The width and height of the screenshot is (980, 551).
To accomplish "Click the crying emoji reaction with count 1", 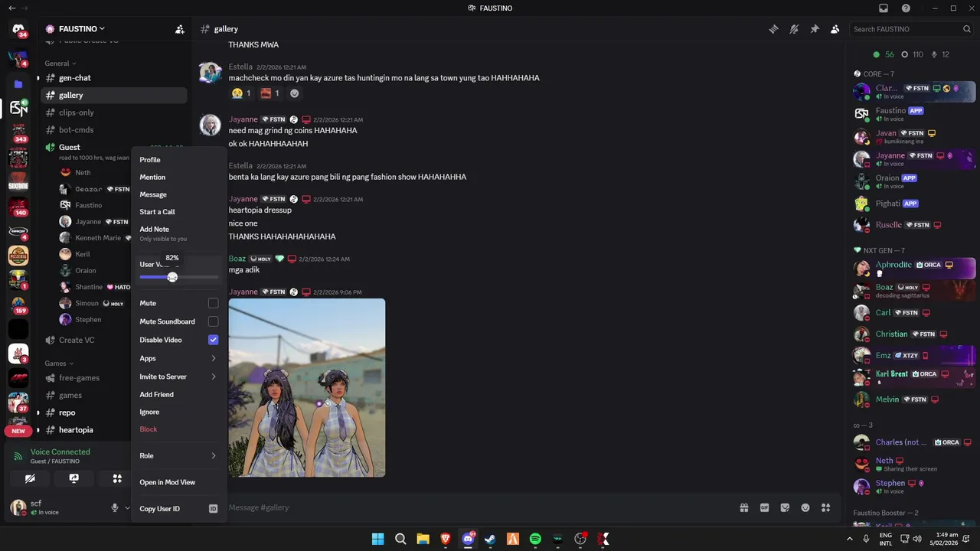I will pos(242,93).
